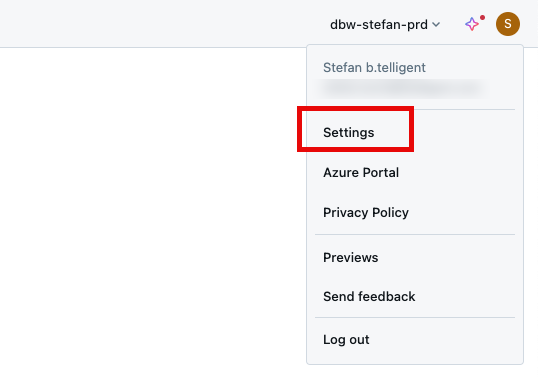Open the Privacy Policy entry
The width and height of the screenshot is (538, 378).
tap(366, 213)
